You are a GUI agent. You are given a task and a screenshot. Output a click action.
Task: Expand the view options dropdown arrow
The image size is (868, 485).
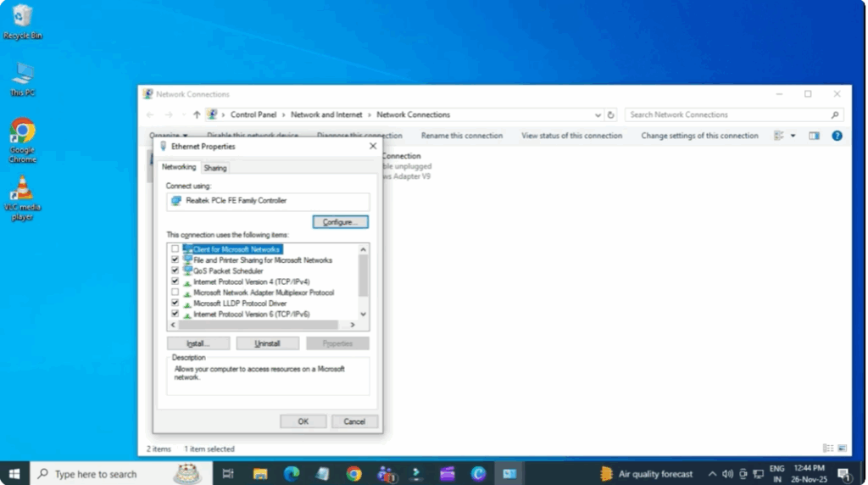[793, 136]
